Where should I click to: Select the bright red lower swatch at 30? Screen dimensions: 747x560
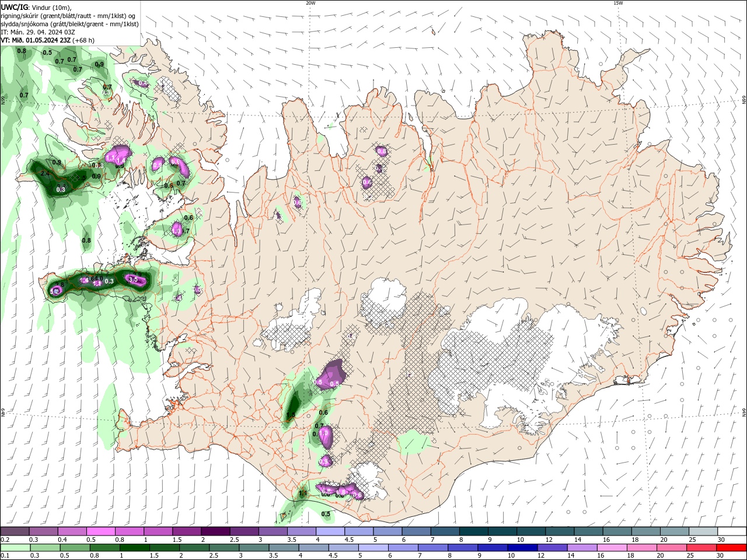coord(732,548)
